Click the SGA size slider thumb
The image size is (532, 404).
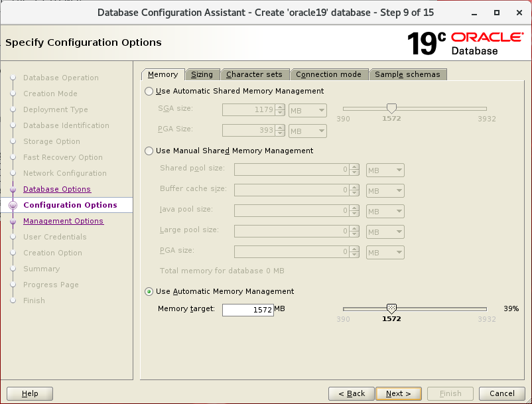tap(391, 109)
